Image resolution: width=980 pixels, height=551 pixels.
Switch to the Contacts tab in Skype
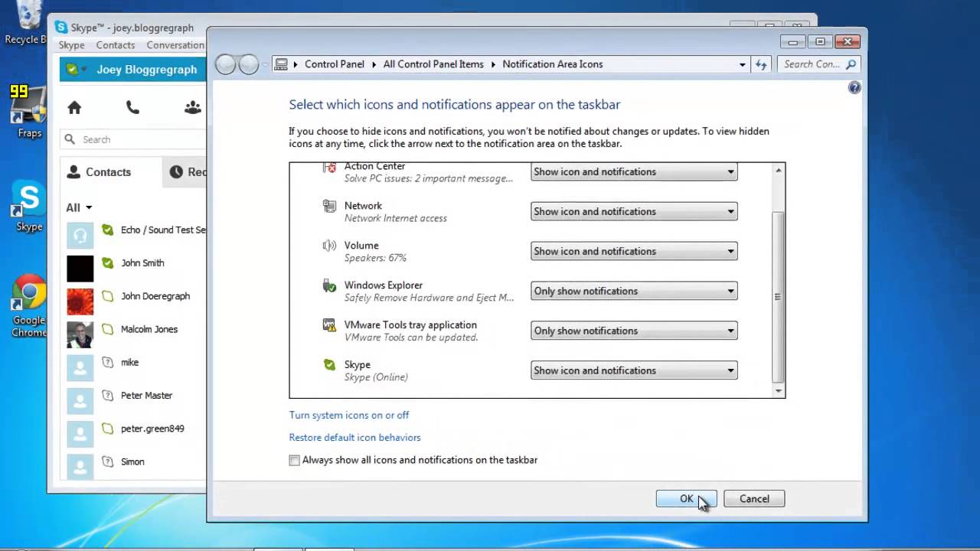[x=111, y=172]
